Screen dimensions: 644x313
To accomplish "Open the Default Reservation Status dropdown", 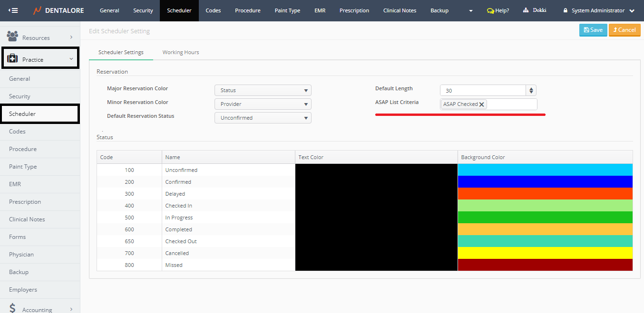I will [x=263, y=118].
